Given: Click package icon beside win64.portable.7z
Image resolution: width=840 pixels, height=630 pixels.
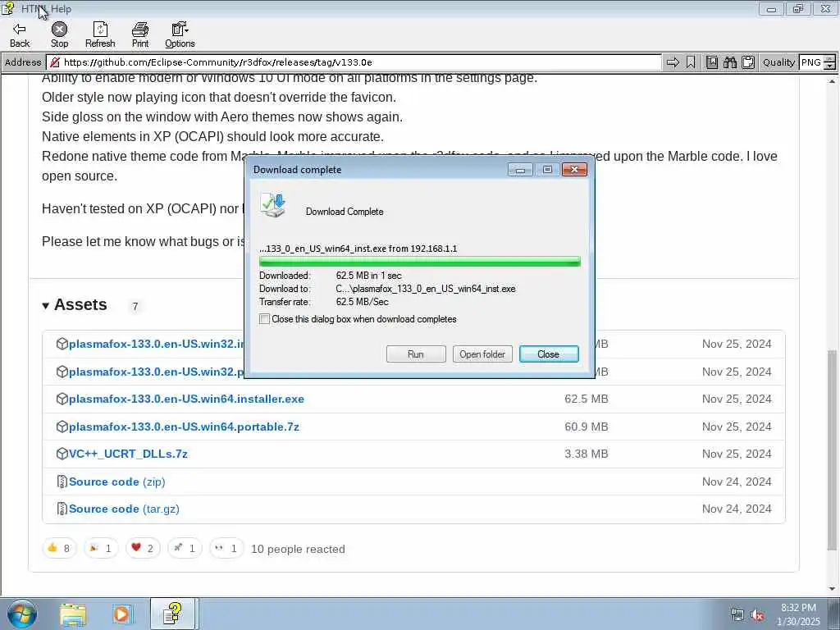Looking at the screenshot, I should click(x=62, y=427).
